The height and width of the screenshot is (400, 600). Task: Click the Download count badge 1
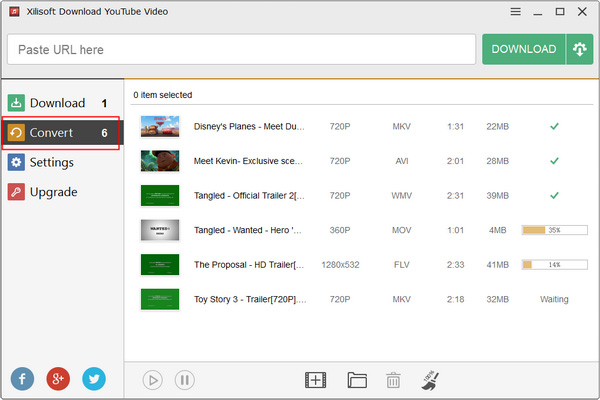(x=104, y=103)
